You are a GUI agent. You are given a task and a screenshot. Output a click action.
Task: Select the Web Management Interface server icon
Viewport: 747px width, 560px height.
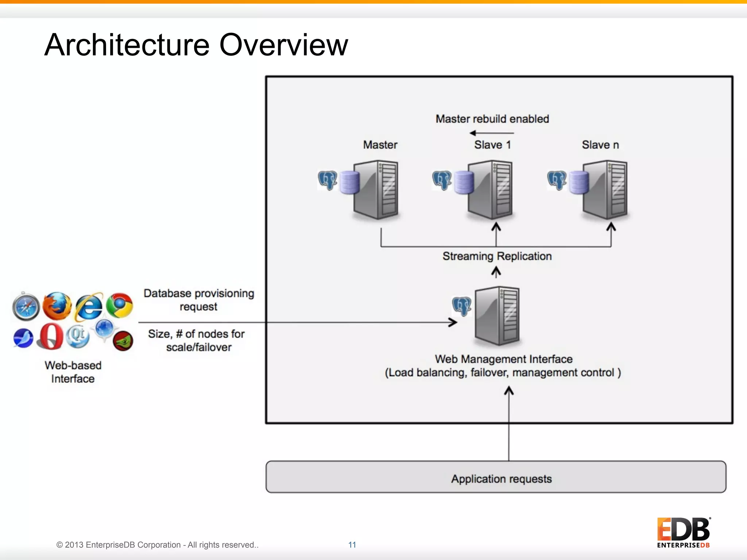pyautogui.click(x=497, y=316)
